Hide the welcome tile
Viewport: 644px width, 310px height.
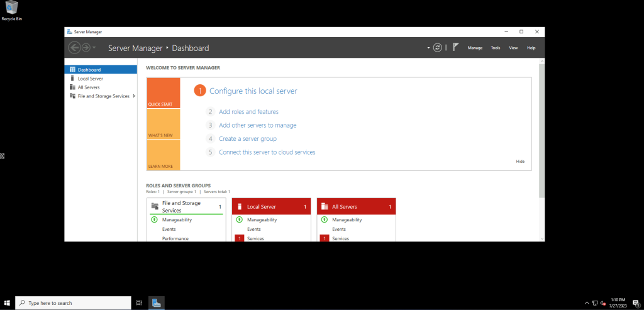(520, 162)
